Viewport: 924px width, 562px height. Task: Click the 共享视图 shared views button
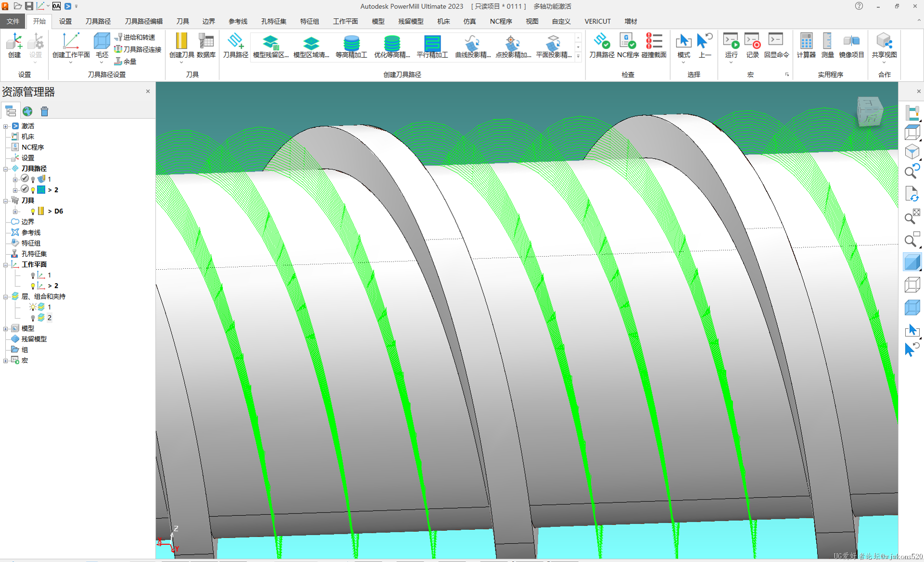(x=884, y=48)
